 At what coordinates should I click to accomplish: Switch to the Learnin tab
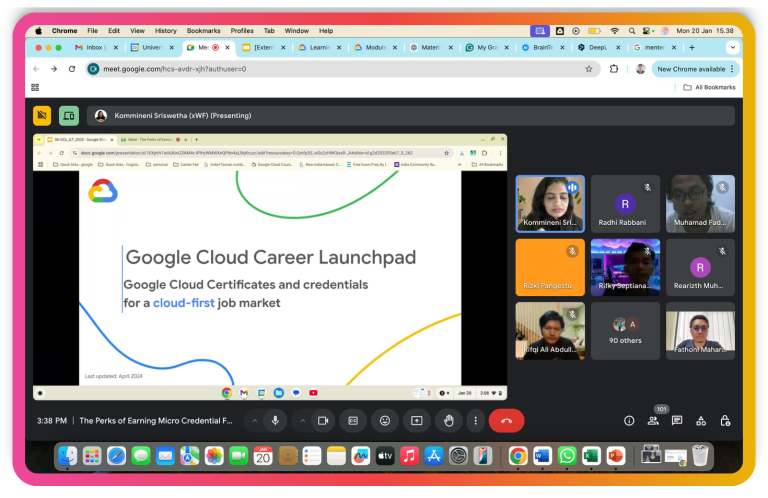(319, 47)
